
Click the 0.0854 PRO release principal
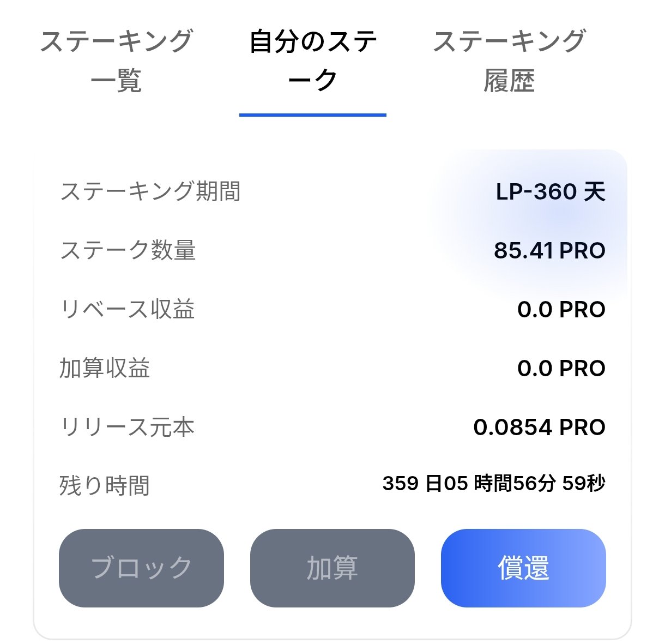(x=539, y=428)
